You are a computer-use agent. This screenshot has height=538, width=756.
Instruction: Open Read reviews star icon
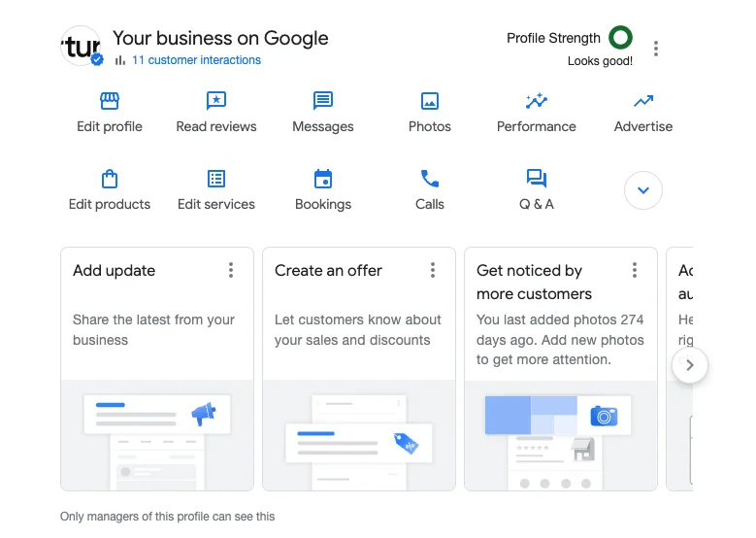(216, 101)
